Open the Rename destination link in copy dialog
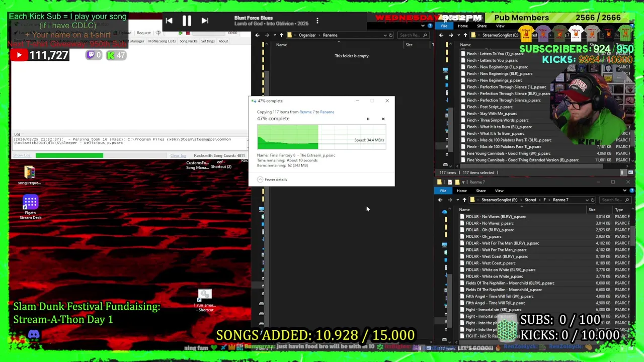 tap(327, 112)
